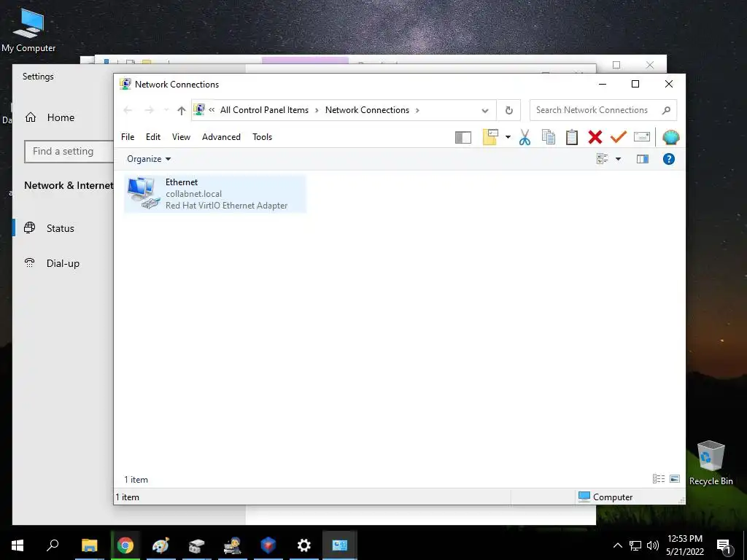The image size is (747, 560).
Task: Click the orange checkmark Properties icon
Action: click(x=618, y=137)
